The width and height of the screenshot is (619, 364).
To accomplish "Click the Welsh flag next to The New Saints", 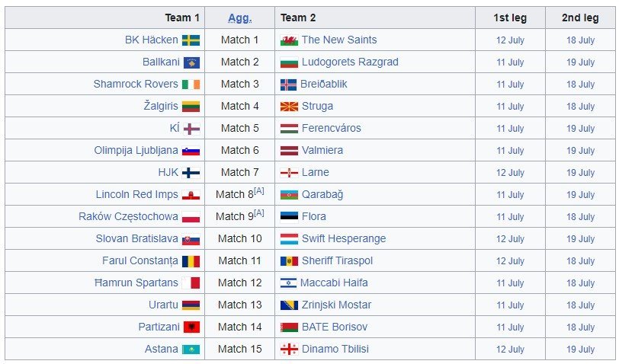I will (289, 40).
